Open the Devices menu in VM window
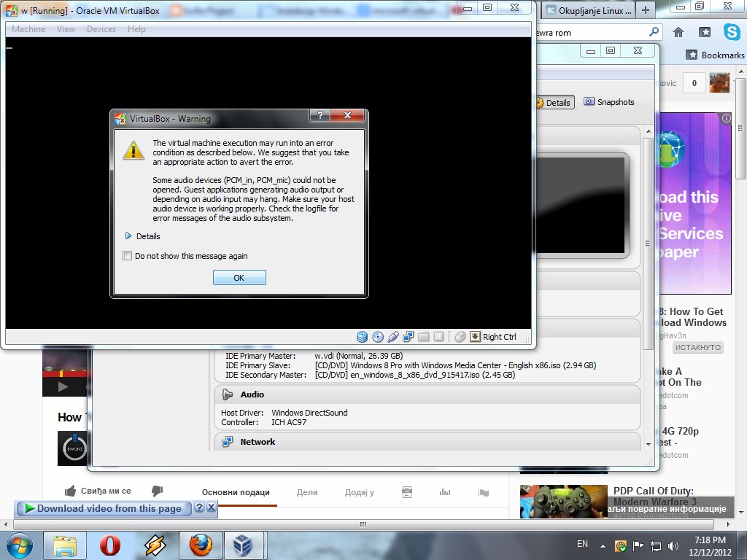 point(101,29)
